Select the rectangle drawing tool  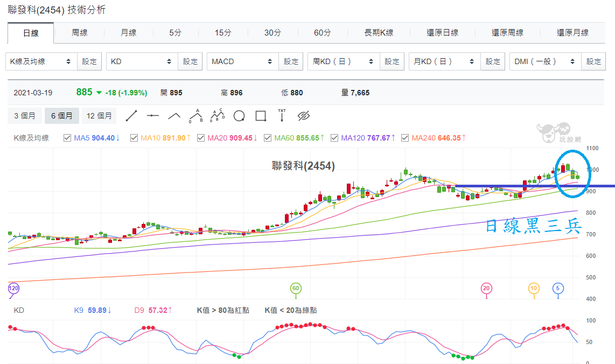click(261, 116)
